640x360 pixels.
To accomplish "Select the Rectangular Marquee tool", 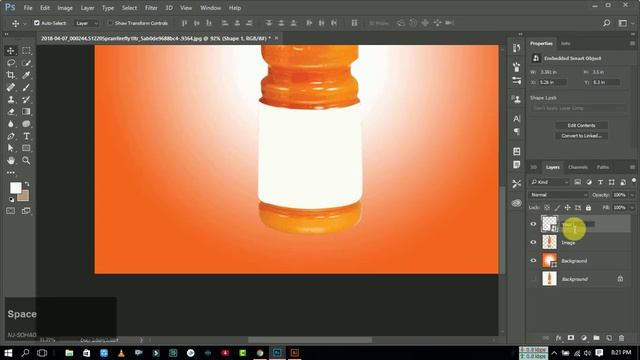I will click(26, 51).
